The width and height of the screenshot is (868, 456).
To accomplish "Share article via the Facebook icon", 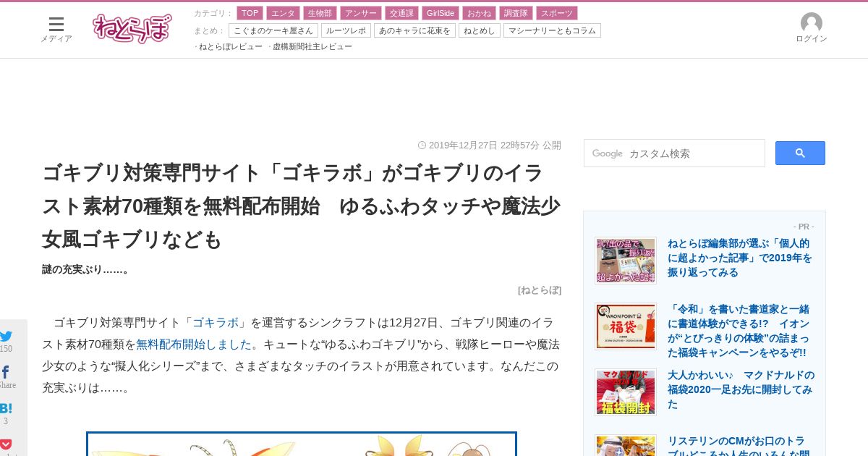I will (x=5, y=372).
